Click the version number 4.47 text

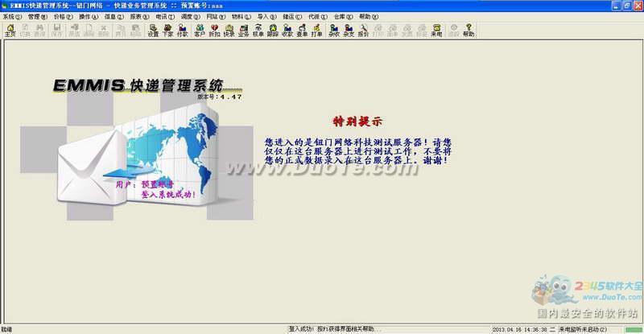coord(231,97)
